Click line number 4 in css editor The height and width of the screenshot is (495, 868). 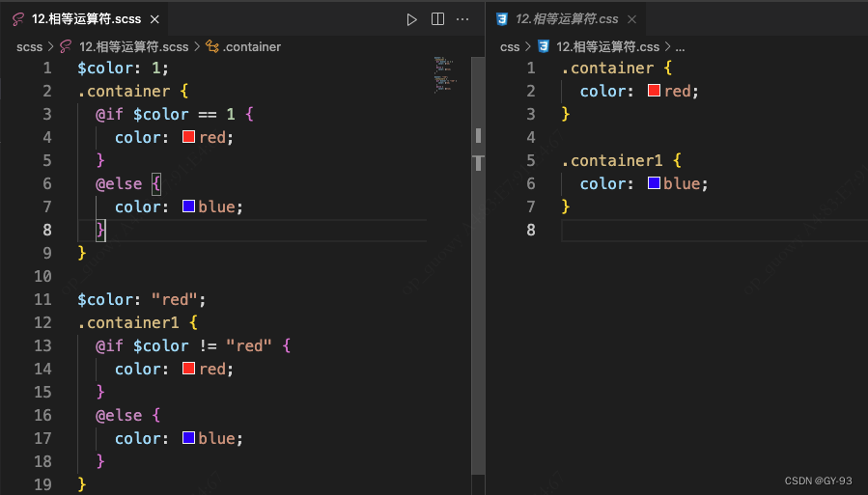click(531, 137)
